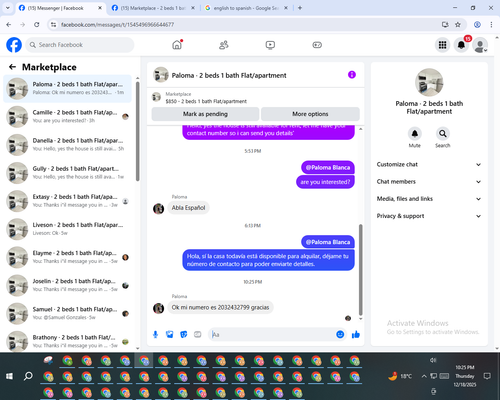Open Windows taskbar search
Screen dimensions: 500x400
28,376
